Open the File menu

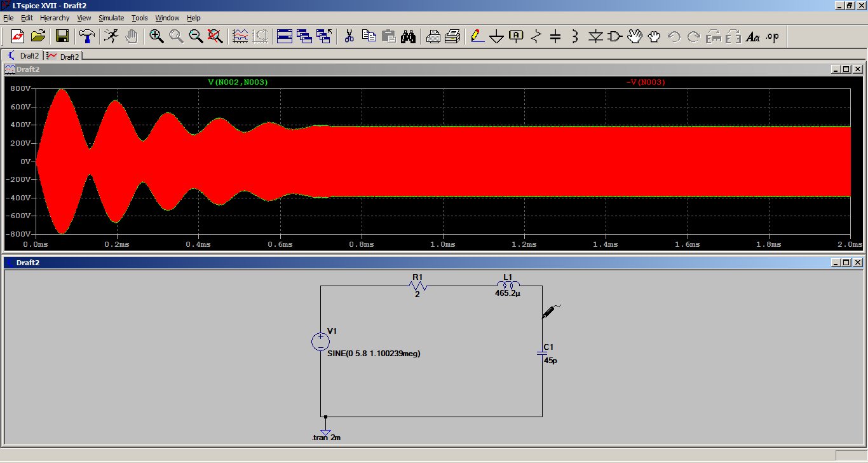8,18
